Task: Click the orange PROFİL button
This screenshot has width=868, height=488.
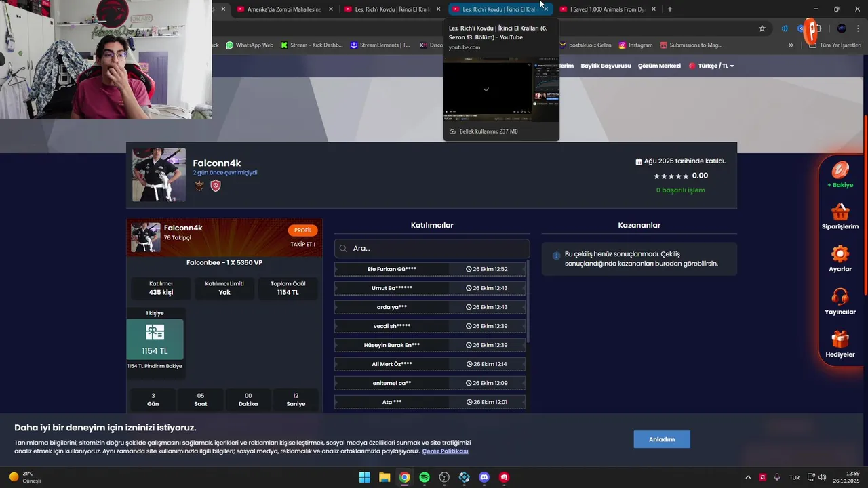Action: (302, 230)
